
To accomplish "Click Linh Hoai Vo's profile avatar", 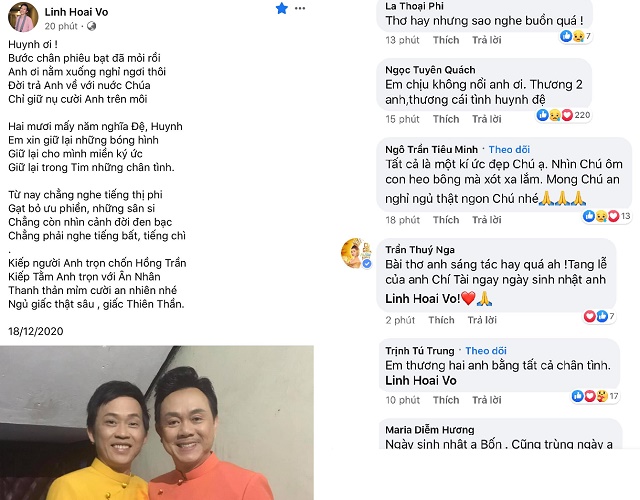I will (x=23, y=17).
